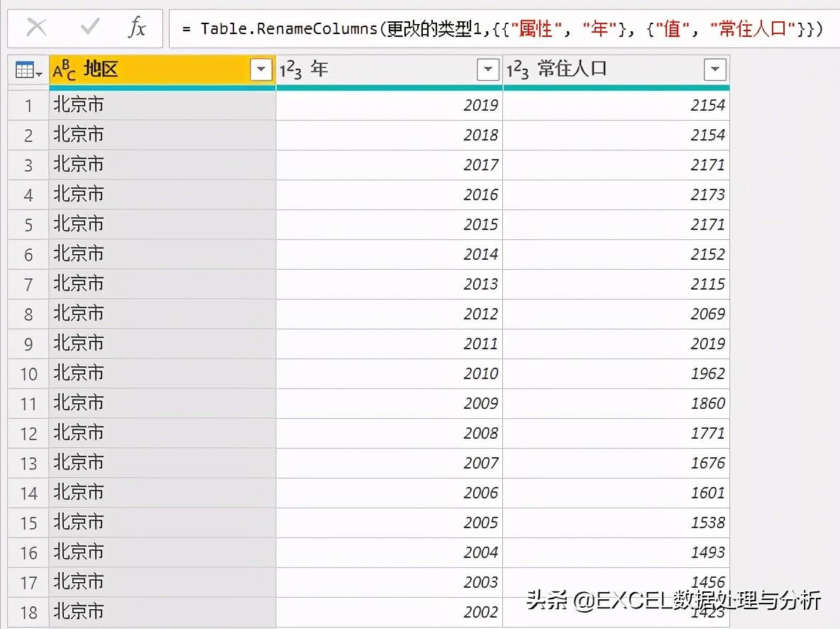This screenshot has height=629, width=840.
Task: Select the 年 column header
Action: click(x=390, y=70)
